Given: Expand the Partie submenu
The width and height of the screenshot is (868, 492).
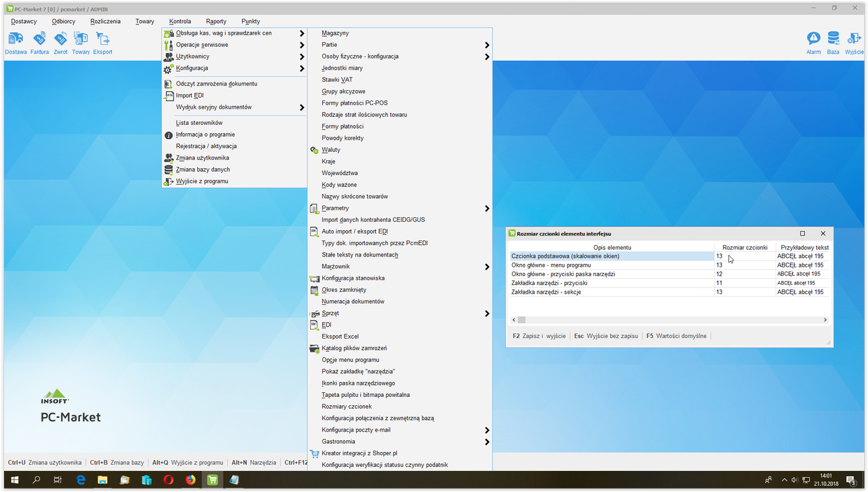Looking at the screenshot, I should tap(399, 45).
